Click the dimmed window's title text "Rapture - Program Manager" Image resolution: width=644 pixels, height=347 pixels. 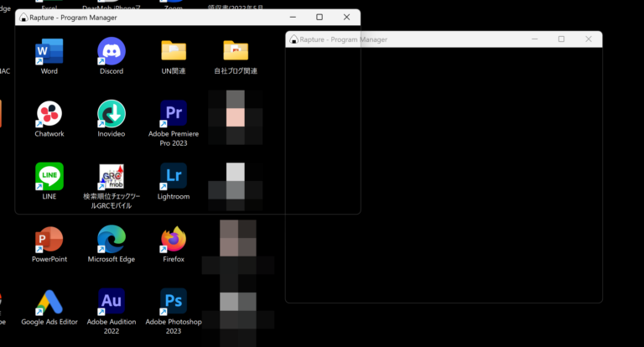click(343, 39)
